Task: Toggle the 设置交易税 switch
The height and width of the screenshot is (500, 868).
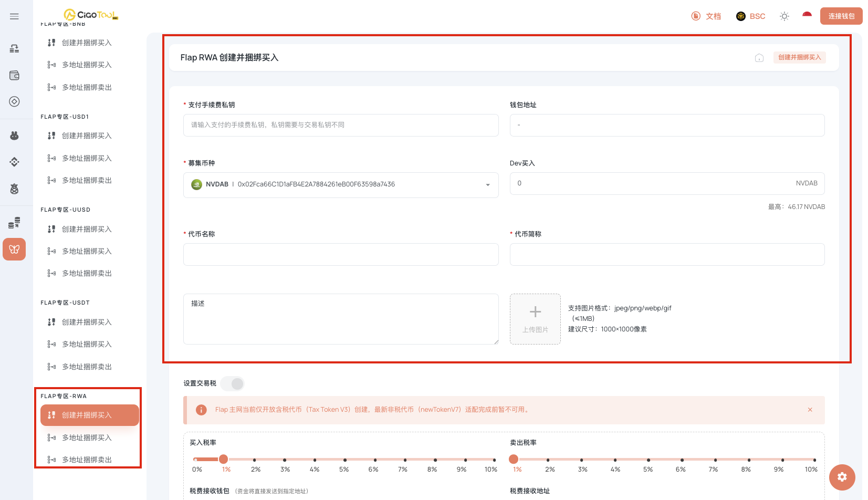Action: (233, 383)
